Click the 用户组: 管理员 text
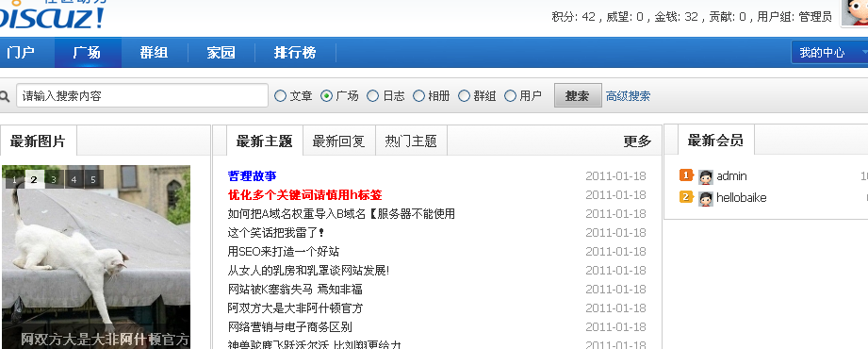 [794, 17]
